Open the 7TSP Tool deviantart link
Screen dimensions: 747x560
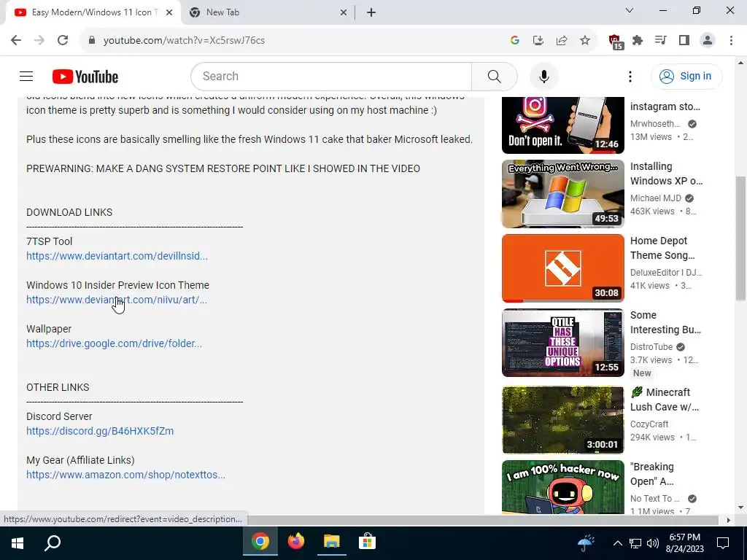[x=117, y=256]
